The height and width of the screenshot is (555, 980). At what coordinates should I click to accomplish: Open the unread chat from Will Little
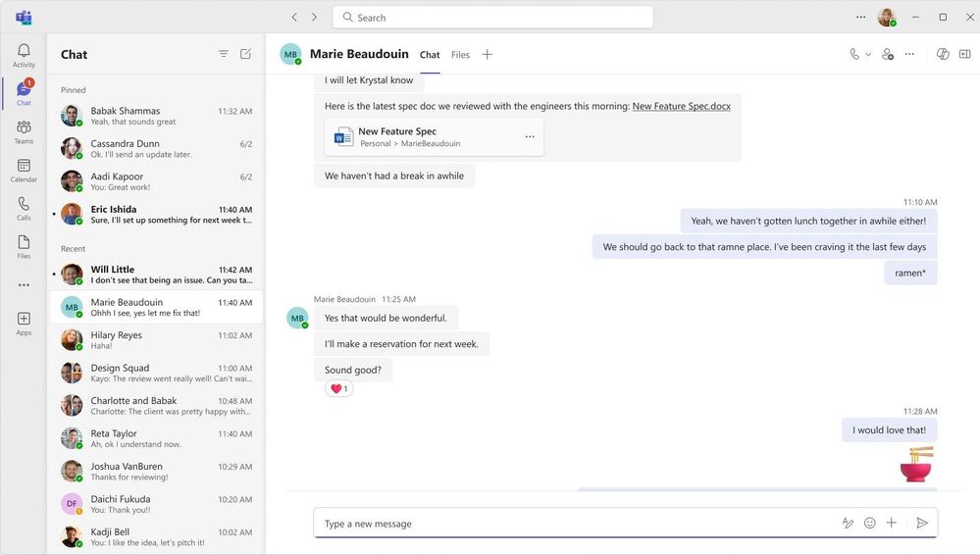(156, 275)
